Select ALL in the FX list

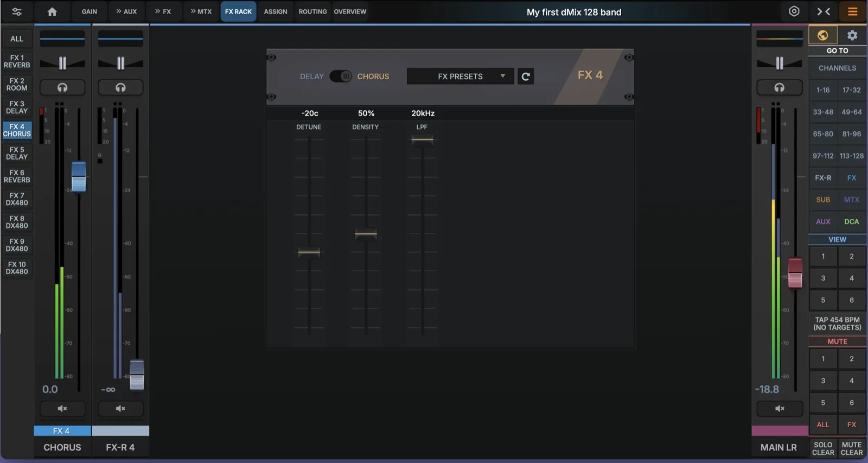[x=17, y=39]
